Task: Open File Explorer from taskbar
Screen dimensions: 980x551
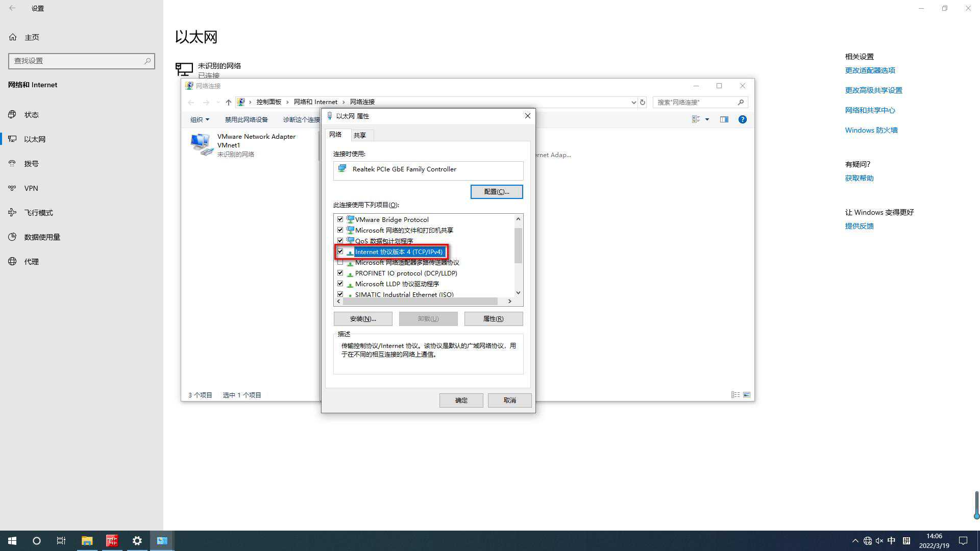Action: [87, 541]
